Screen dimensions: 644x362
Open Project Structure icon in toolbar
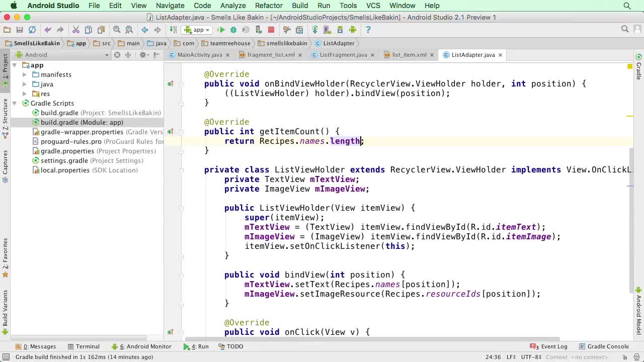tap(299, 30)
